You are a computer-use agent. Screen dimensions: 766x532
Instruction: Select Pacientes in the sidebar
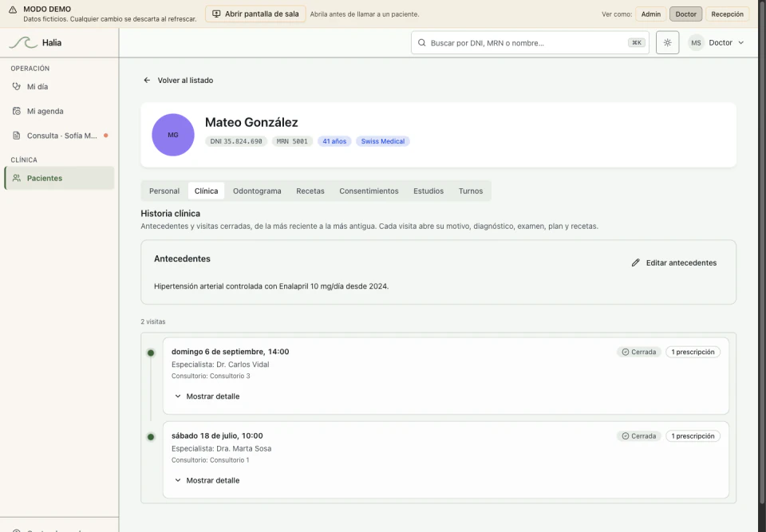tap(59, 179)
